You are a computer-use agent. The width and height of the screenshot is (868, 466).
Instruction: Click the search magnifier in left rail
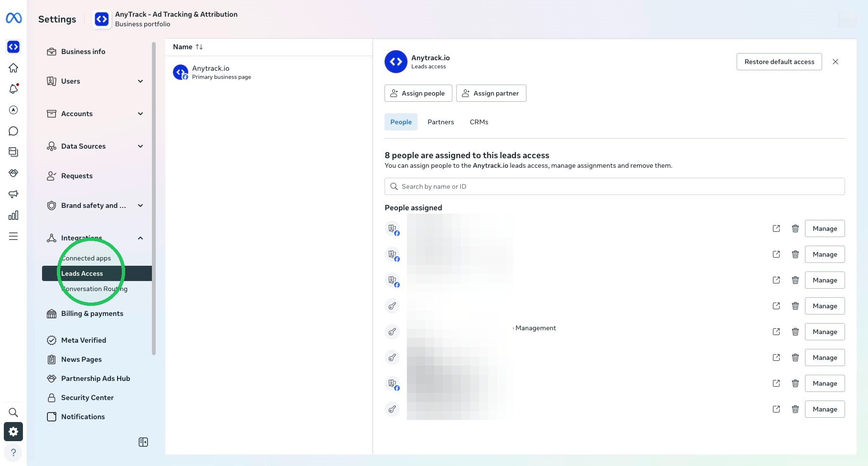[13, 412]
